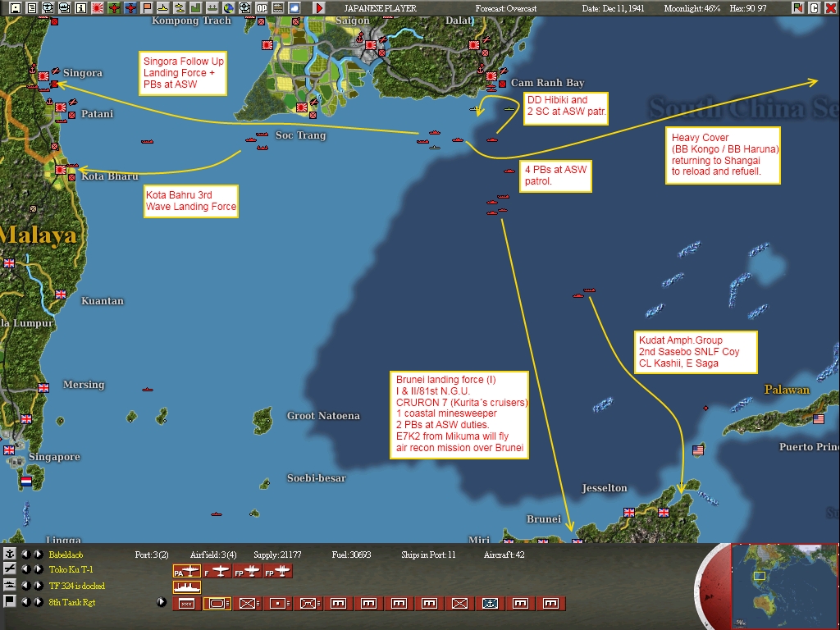840x630 pixels.
Task: Click the ship icon beside TF 324 row
Action: pos(9,585)
